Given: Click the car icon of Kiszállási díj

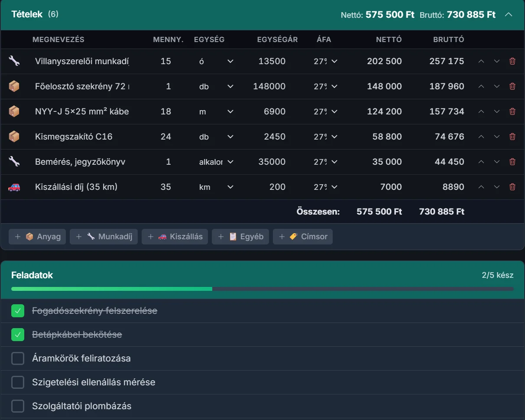Looking at the screenshot, I should click(x=14, y=187).
